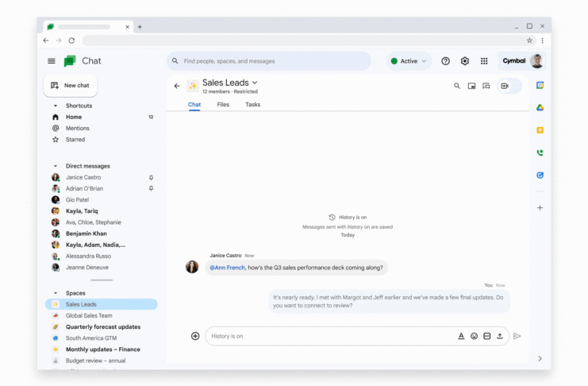588x386 pixels.
Task: Reload the page with the browser refresh icon
Action: [x=71, y=41]
